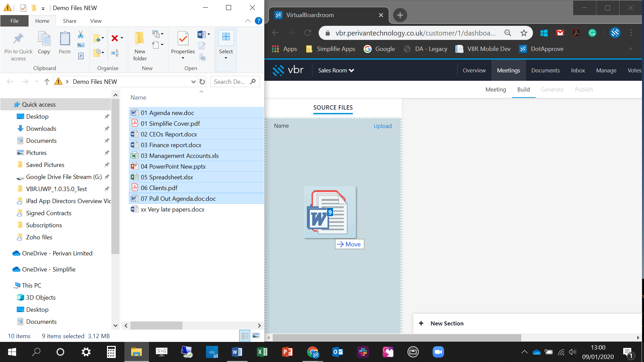Select the Meeting sub-tab
The width and height of the screenshot is (644, 362).
pos(495,89)
